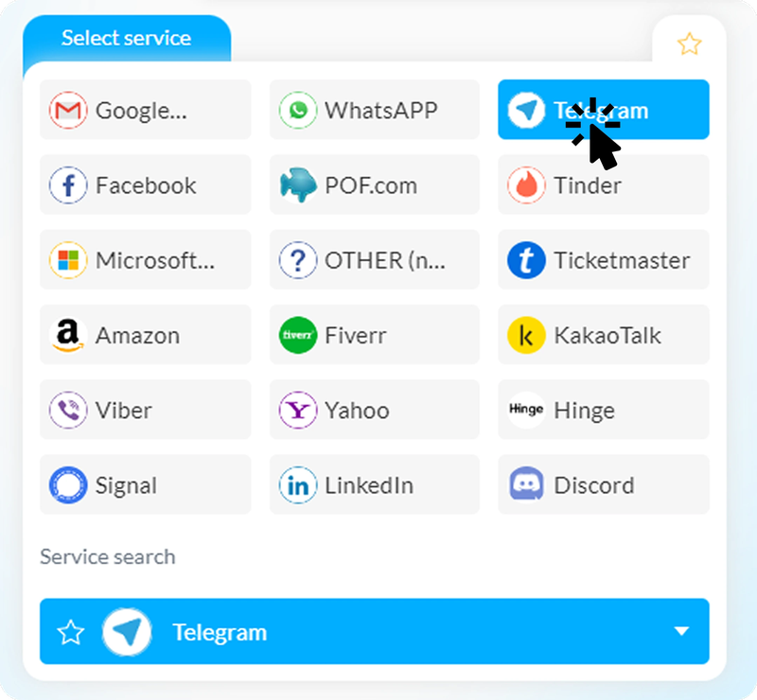This screenshot has height=700, width=757.
Task: Select the Discord logo icon
Action: click(x=526, y=484)
